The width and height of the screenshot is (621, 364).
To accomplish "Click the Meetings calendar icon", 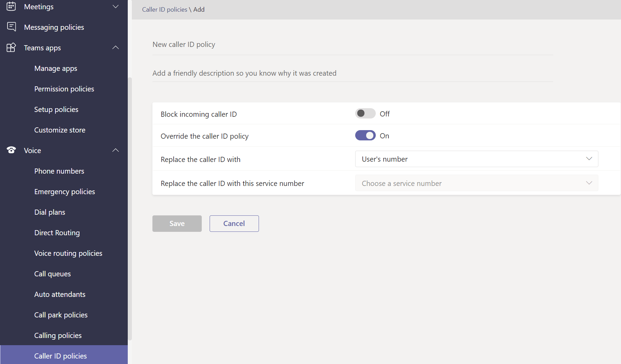I will click(x=11, y=6).
